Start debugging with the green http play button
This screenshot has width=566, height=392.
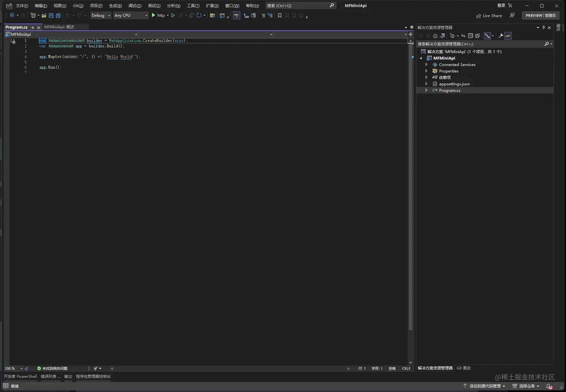point(153,15)
